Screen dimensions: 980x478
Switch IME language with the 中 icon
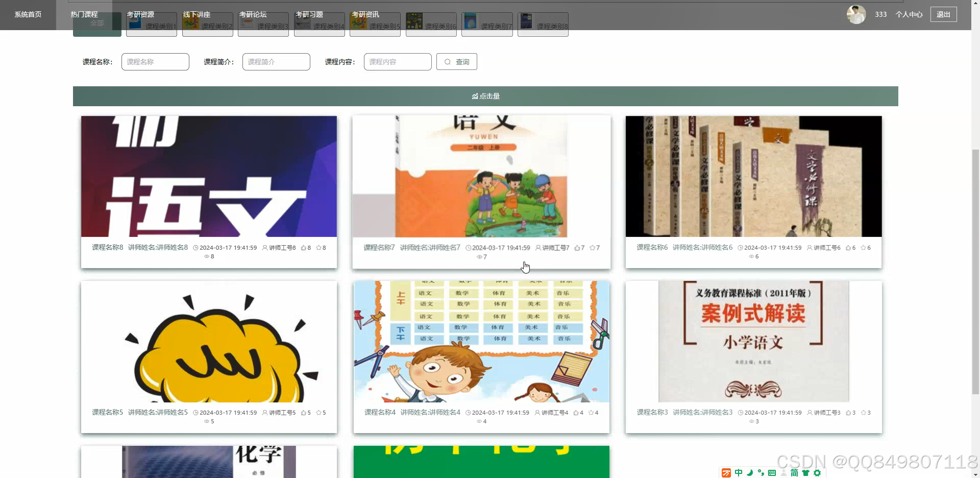(x=739, y=473)
